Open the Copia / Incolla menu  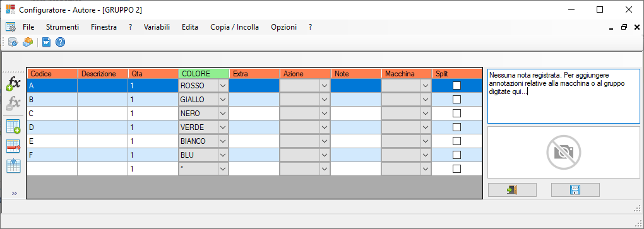[234, 27]
